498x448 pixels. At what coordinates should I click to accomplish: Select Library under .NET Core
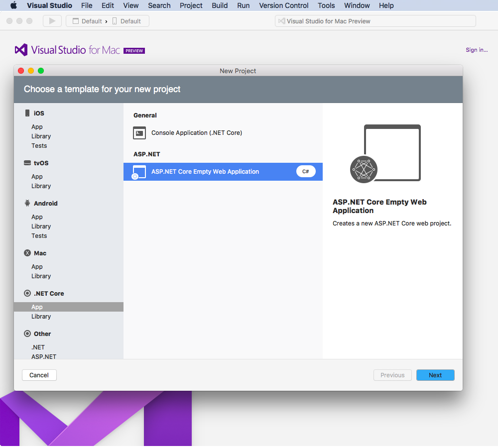(x=41, y=317)
